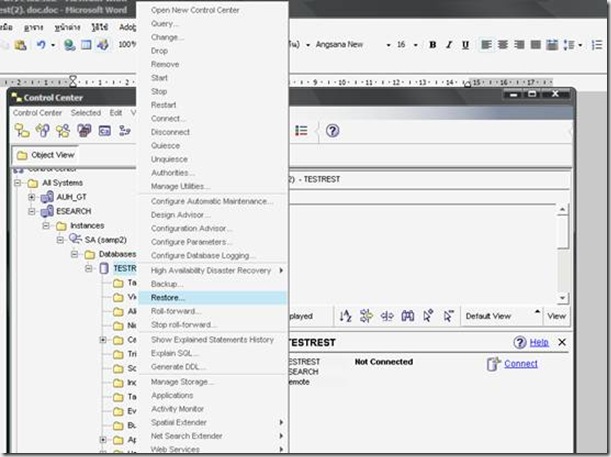Click Undo icon in Word toolbar
611x457 pixels.
[x=41, y=45]
